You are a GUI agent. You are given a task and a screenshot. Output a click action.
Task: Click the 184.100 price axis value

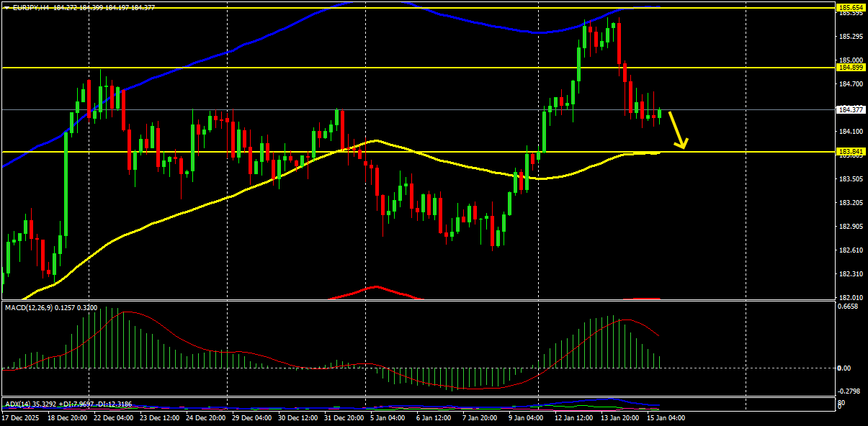[x=851, y=132]
